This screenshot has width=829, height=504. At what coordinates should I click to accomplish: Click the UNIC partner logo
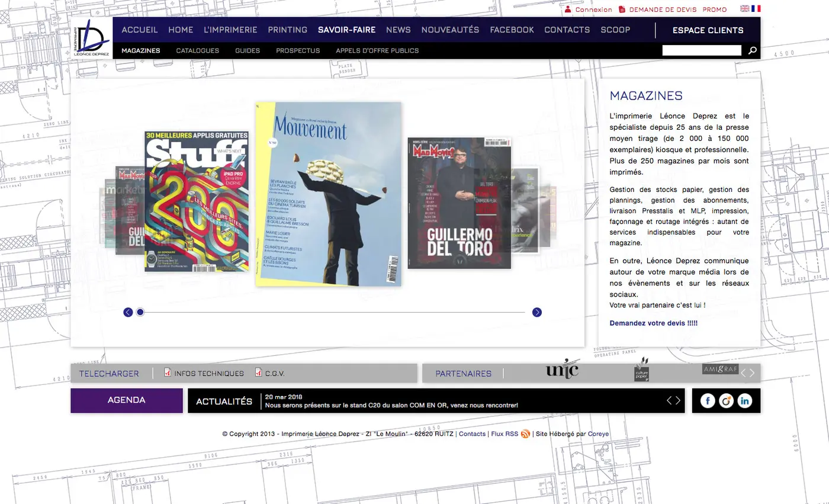coord(562,369)
